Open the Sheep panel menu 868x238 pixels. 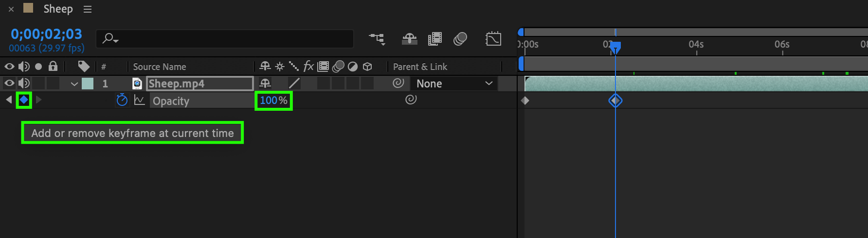point(88,9)
